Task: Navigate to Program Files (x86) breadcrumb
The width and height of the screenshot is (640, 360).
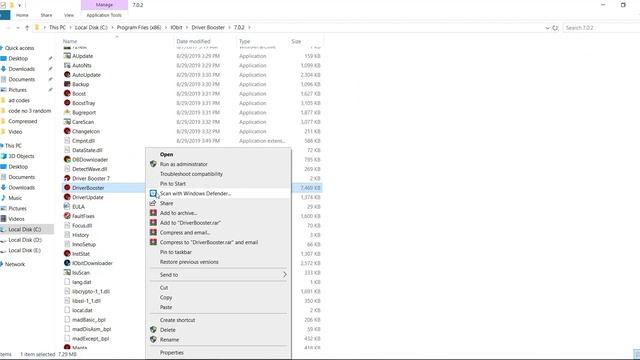Action: click(139, 27)
